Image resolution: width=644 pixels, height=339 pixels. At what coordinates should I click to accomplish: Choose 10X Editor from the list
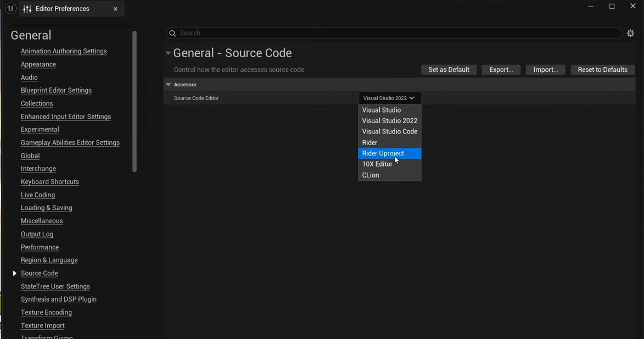(x=389, y=164)
